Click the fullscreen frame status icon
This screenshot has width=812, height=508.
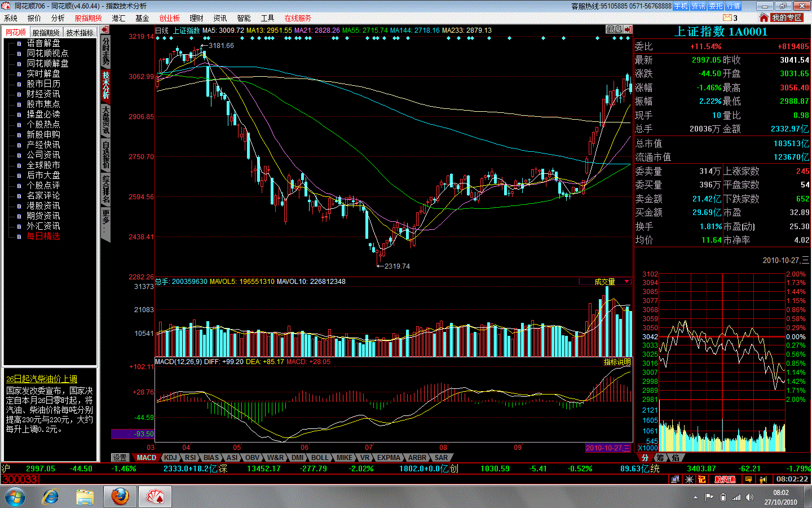coord(689,479)
